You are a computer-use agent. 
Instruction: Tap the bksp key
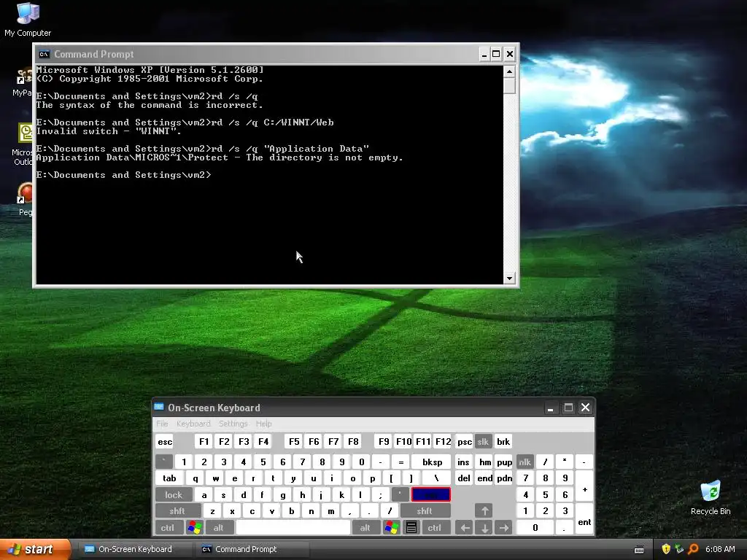click(x=432, y=462)
